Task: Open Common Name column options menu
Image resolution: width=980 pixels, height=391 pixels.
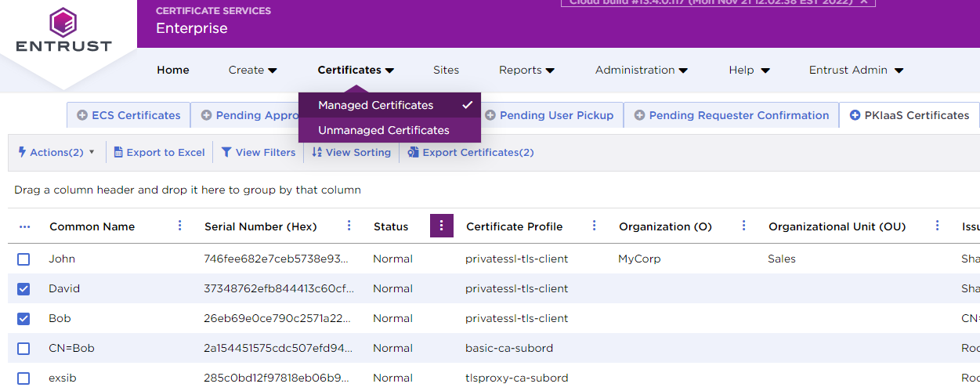Action: pos(179,226)
